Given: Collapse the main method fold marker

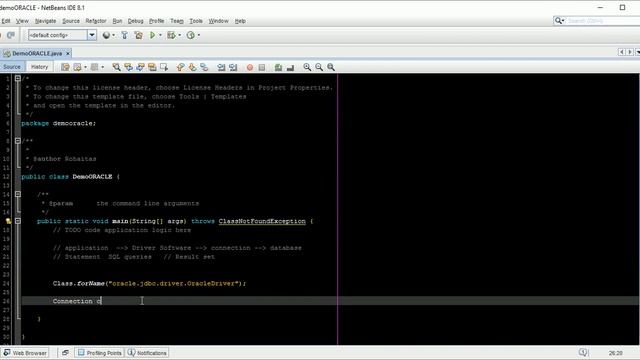Looking at the screenshot, I should click(18, 221).
